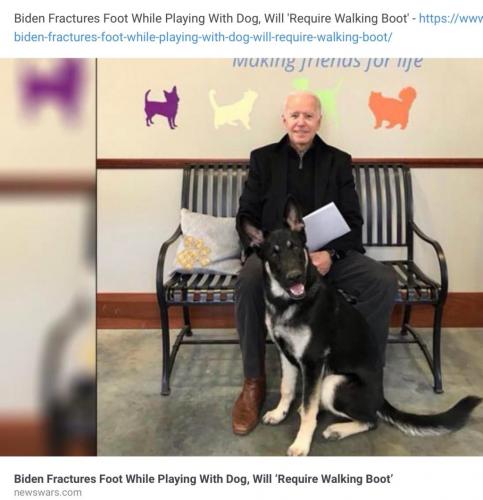Screen dimensions: 483x500
Task: Click the white folder the man holds
Action: [x=326, y=226]
